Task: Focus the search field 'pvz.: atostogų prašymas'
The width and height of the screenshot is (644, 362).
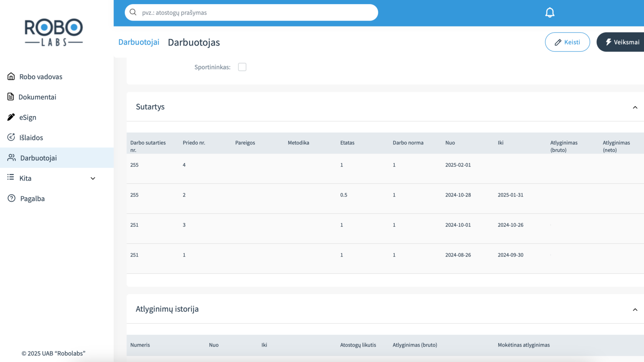Action: [251, 13]
